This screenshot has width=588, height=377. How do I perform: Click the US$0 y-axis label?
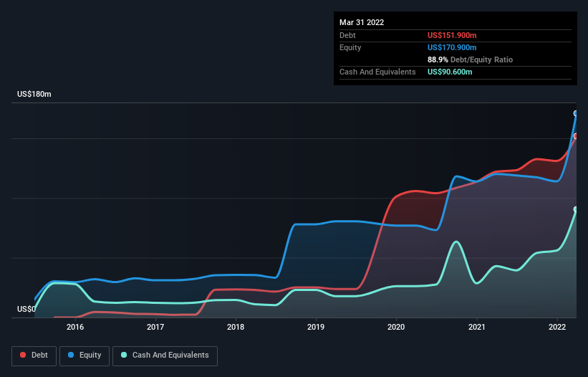(x=26, y=309)
